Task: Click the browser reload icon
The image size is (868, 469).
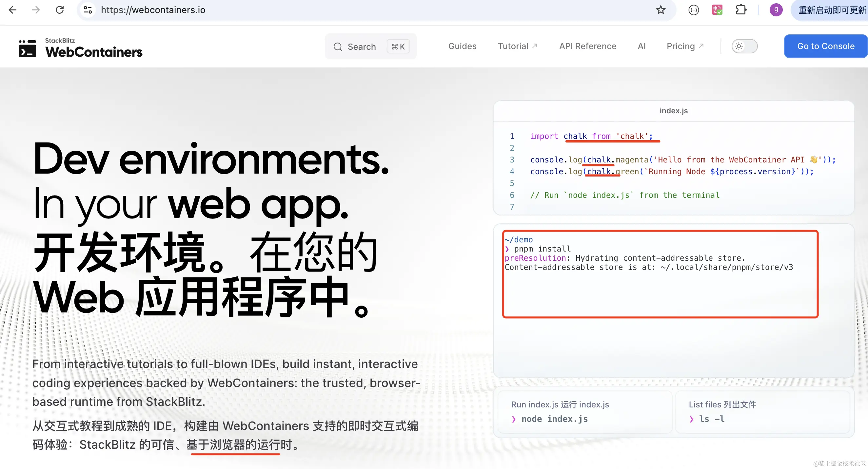Action: coord(60,10)
